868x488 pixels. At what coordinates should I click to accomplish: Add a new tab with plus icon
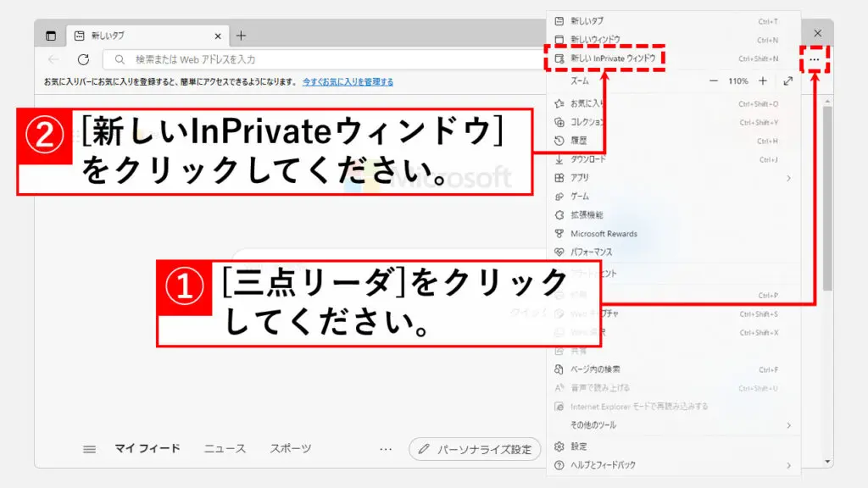241,36
